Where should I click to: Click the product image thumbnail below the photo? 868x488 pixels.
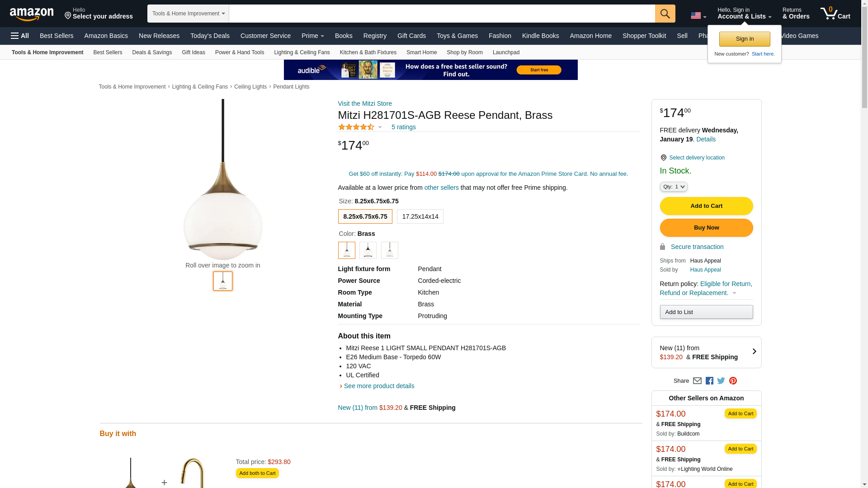pyautogui.click(x=223, y=281)
